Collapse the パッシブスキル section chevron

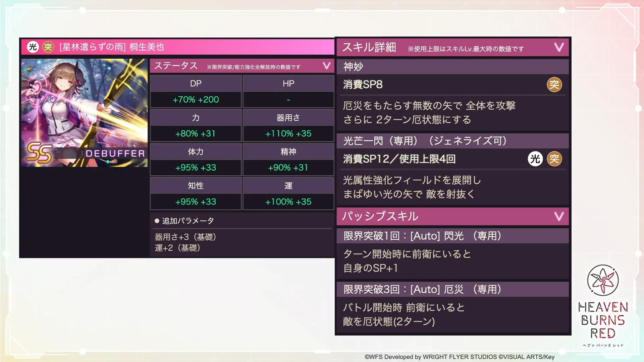click(559, 217)
